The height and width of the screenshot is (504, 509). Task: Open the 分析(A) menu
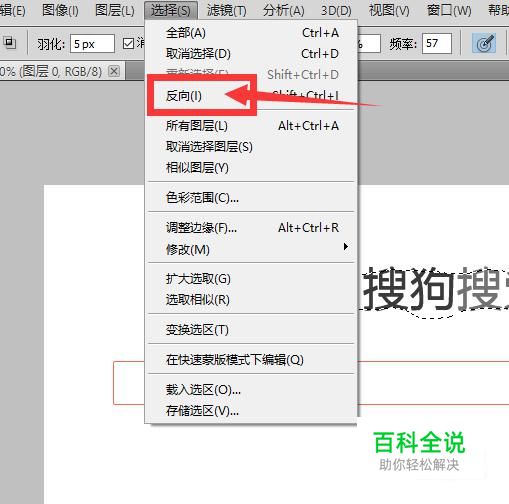click(x=283, y=10)
